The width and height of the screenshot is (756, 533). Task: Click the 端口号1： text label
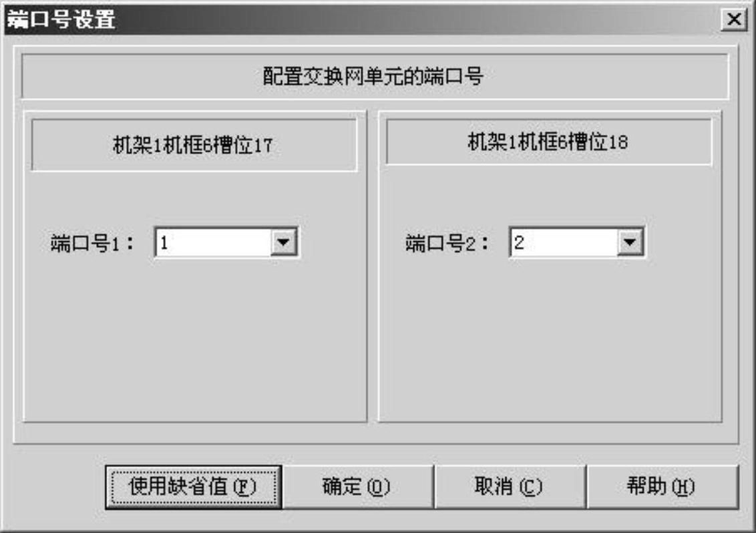click(x=92, y=242)
